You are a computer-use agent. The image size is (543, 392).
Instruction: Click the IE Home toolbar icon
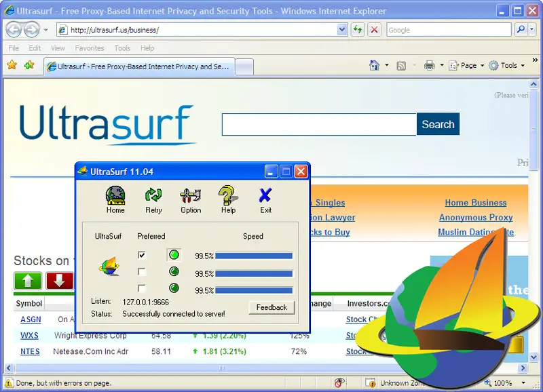coord(375,65)
